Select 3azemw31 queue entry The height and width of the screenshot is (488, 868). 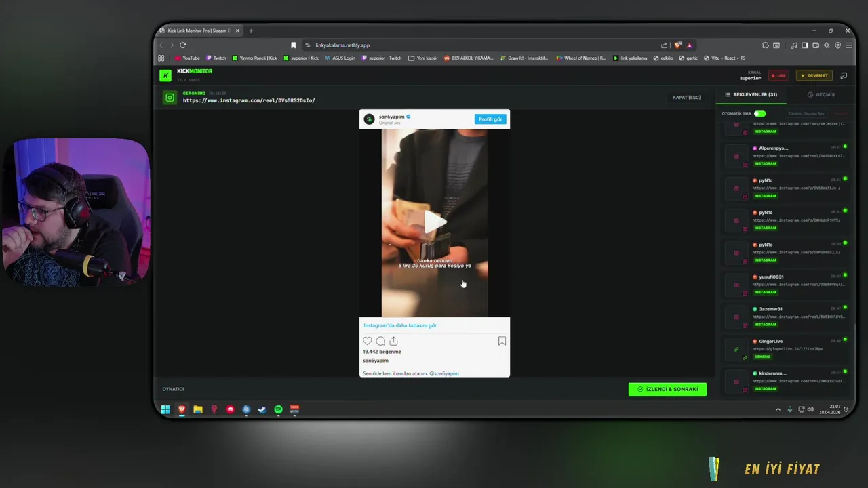tap(786, 317)
